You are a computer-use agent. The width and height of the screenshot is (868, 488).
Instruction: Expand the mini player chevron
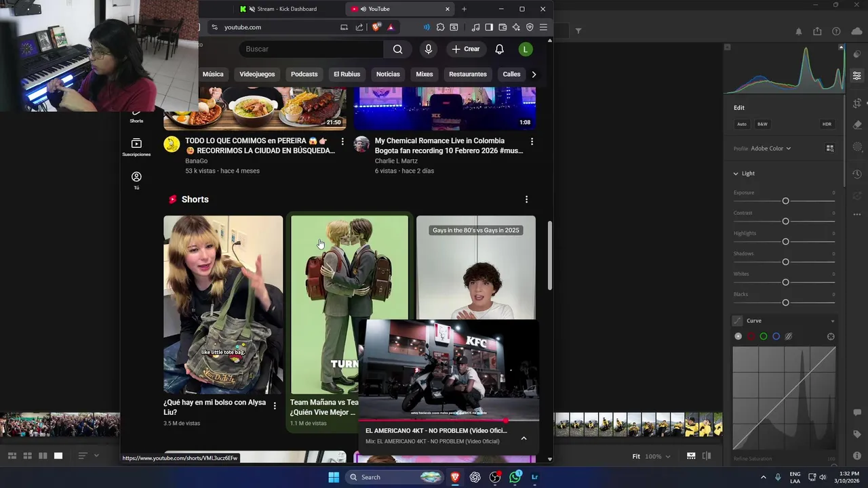[x=524, y=438]
